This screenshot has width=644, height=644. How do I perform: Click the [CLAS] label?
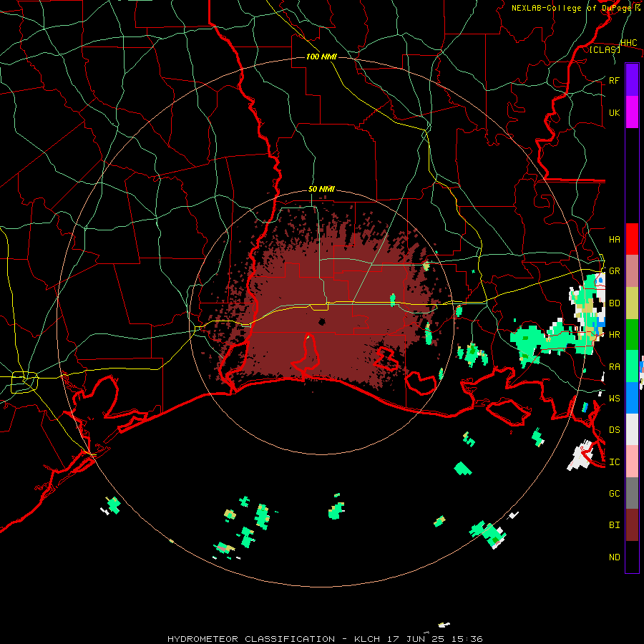pyautogui.click(x=605, y=49)
